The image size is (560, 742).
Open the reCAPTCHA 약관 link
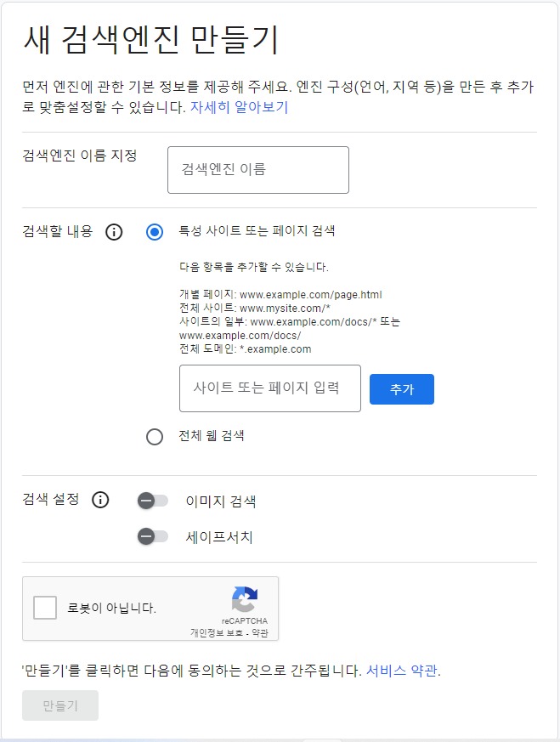260,632
